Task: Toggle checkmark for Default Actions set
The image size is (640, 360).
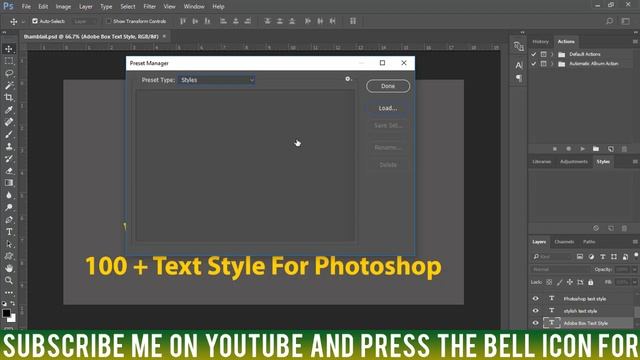Action: 533,54
